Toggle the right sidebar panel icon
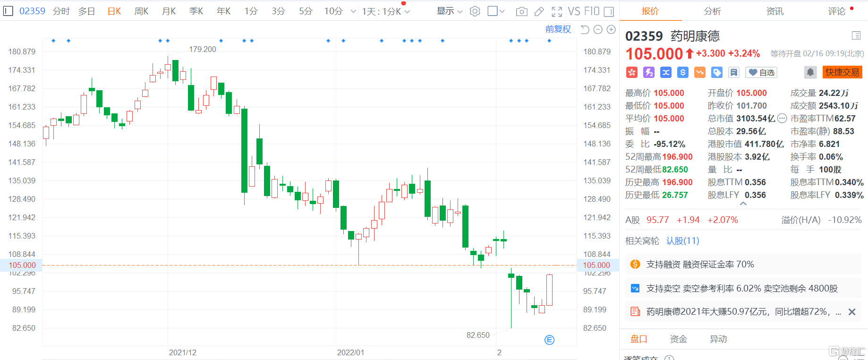This screenshot has height=360, width=868. click(609, 11)
